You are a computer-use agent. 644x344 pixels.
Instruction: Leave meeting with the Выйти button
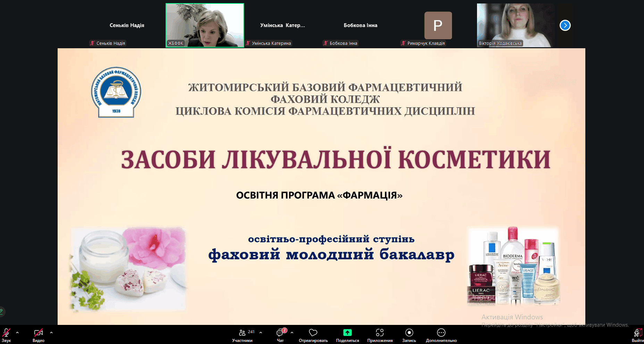click(x=637, y=335)
